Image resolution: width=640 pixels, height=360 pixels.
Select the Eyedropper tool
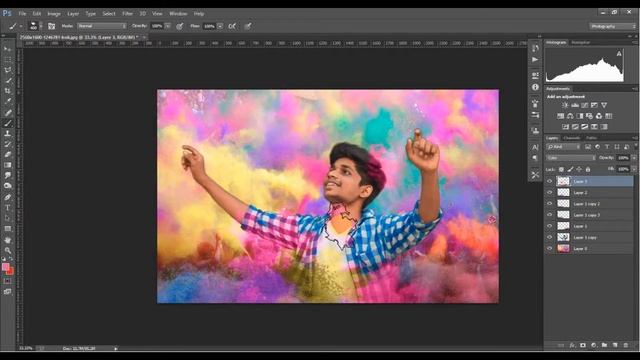(x=7, y=101)
